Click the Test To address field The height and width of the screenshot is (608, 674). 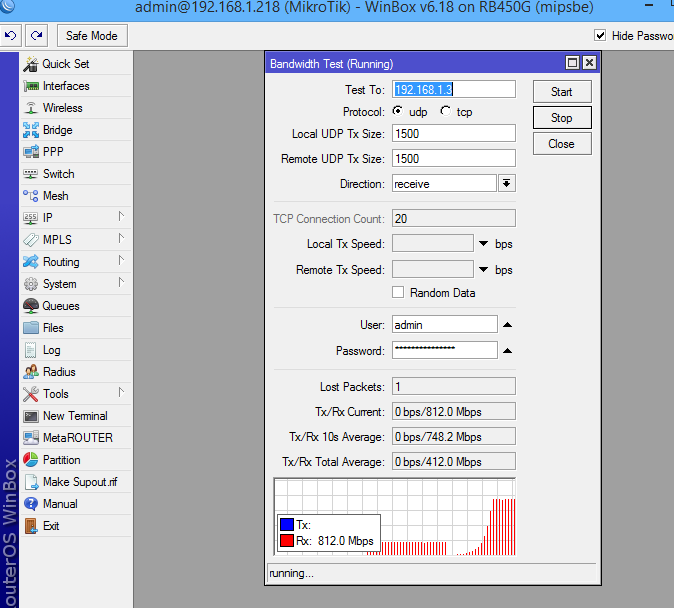tap(453, 89)
